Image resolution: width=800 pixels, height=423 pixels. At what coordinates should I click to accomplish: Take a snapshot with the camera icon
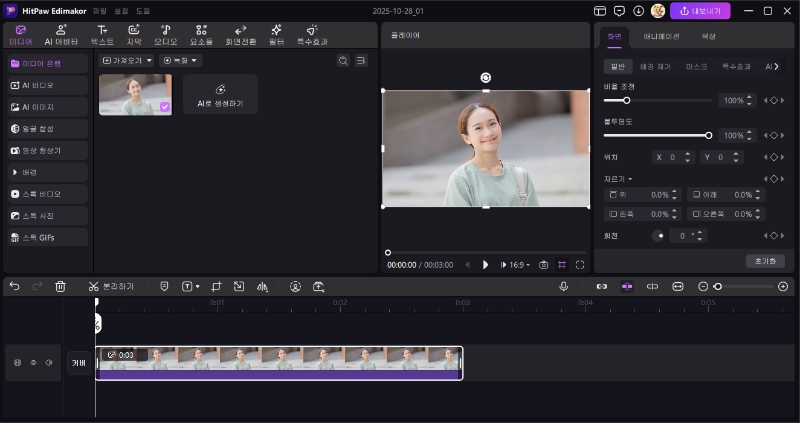click(544, 265)
